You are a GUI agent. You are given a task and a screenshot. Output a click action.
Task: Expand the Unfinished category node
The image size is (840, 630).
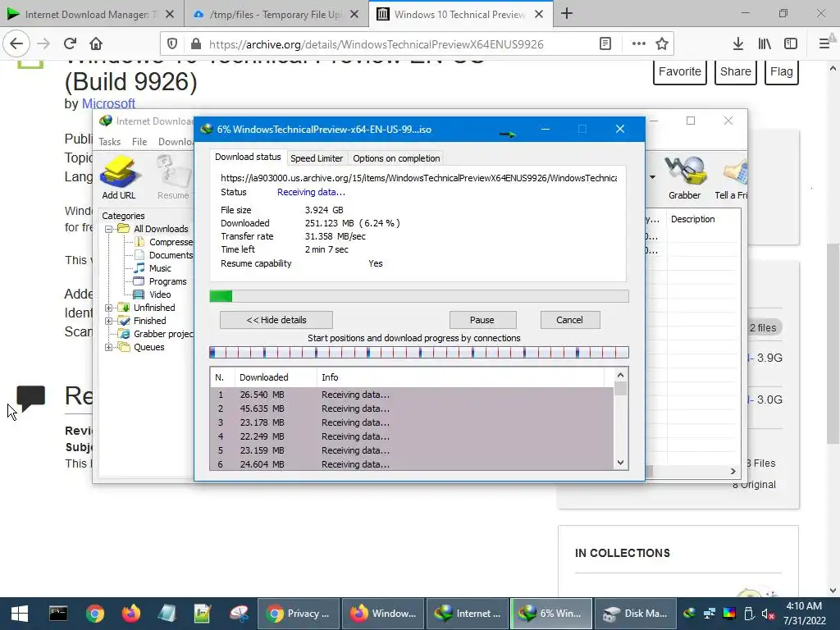click(x=108, y=308)
